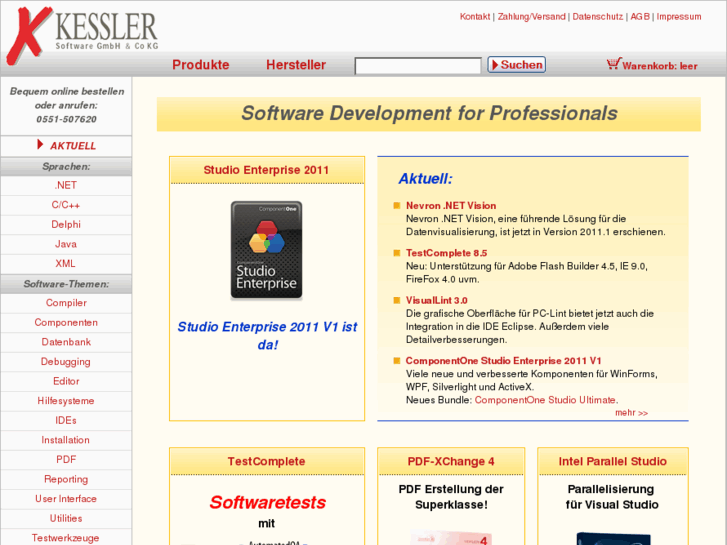Open the Kontakt link
Image resolution: width=727 pixels, height=545 pixels.
point(475,17)
